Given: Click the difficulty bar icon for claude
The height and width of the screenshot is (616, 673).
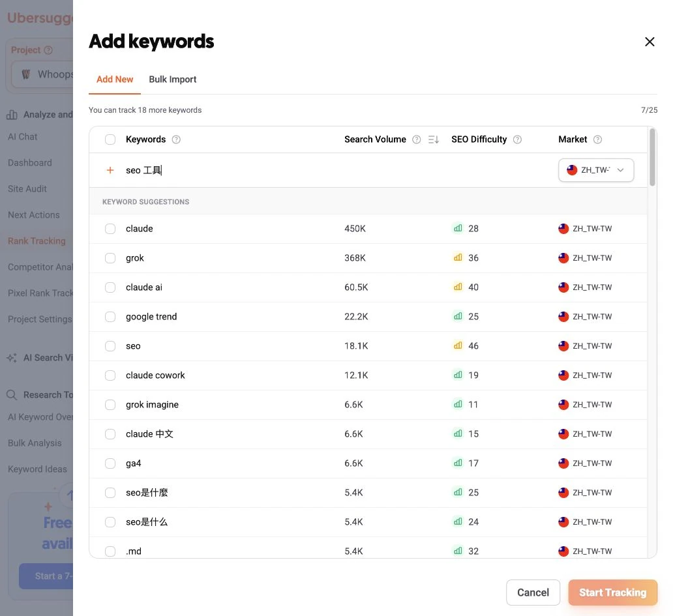Looking at the screenshot, I should tap(458, 228).
